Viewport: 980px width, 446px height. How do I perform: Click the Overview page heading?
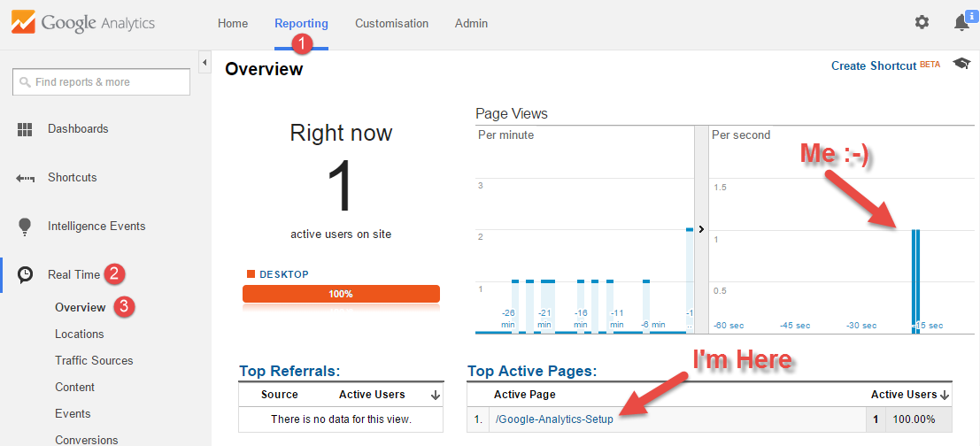click(264, 68)
